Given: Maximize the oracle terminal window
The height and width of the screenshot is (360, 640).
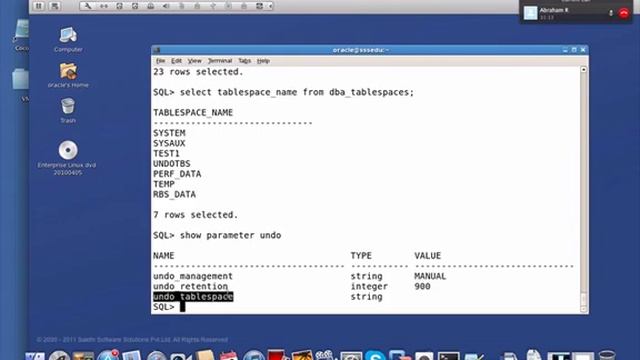Looking at the screenshot, I should [574, 50].
